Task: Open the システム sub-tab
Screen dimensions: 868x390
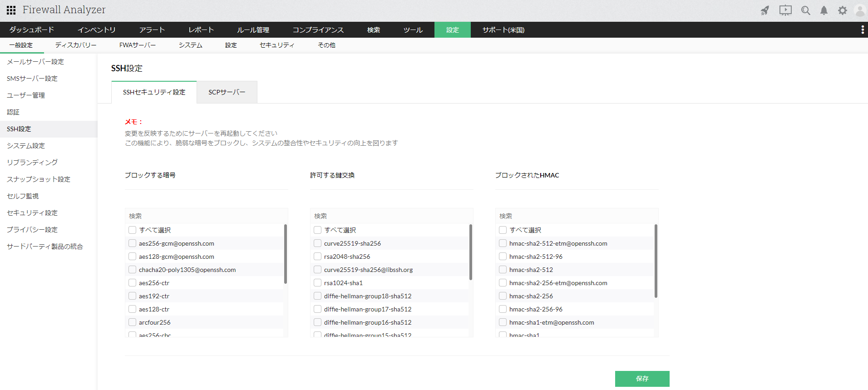Action: (x=191, y=45)
